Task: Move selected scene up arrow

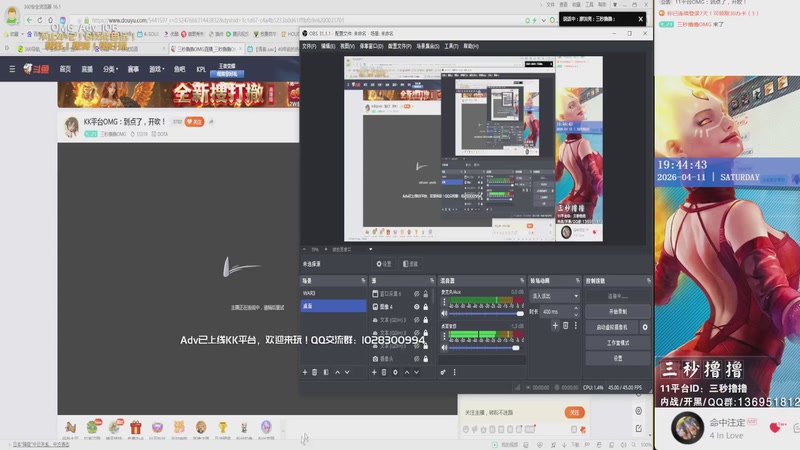Action: 337,372
